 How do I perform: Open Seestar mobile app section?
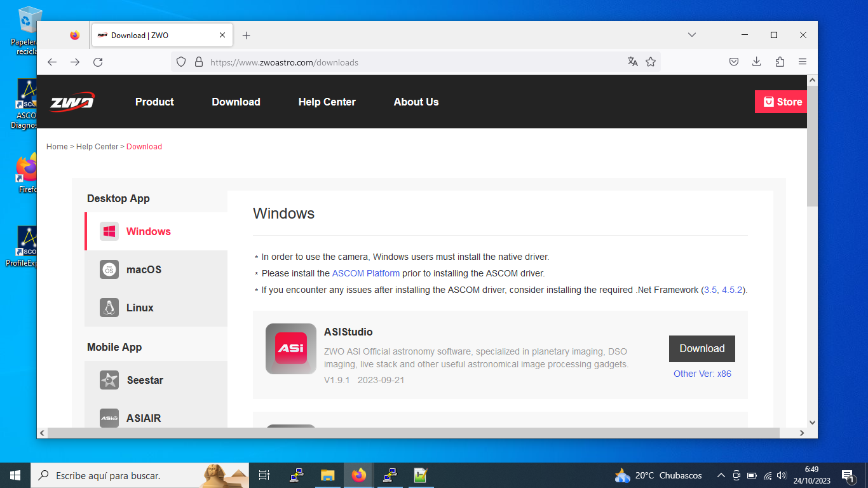tap(145, 380)
